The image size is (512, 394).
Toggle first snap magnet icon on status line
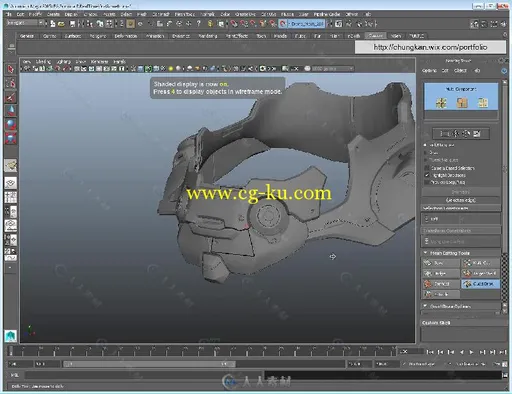click(234, 24)
